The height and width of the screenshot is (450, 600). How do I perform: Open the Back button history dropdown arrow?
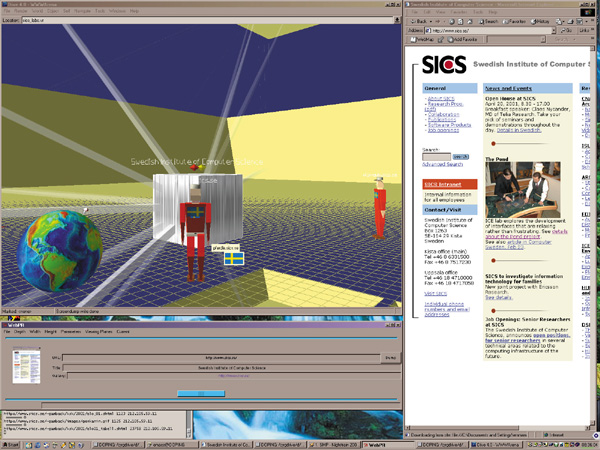pos(431,21)
